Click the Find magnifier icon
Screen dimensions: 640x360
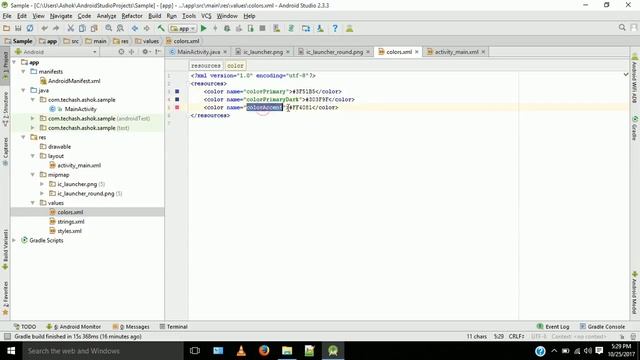coord(109,28)
